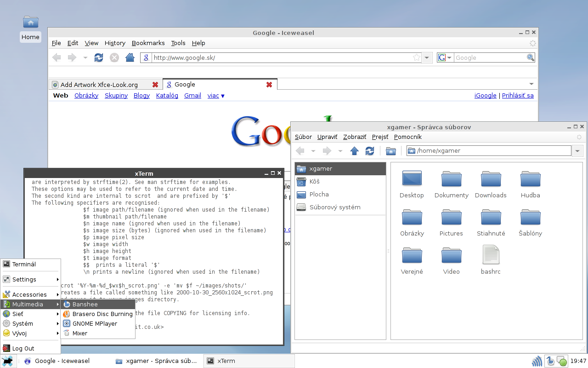Expand the viac link on Google
This screenshot has width=588, height=368.
(x=216, y=96)
